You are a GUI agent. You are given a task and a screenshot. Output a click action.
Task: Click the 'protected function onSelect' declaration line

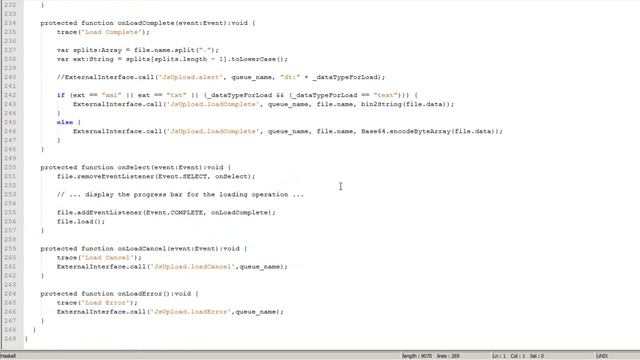136,167
